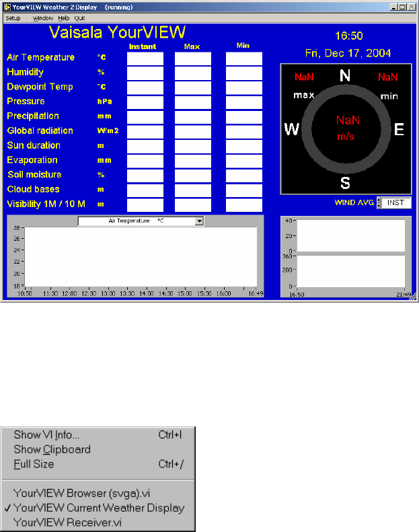This screenshot has height=532, width=419.
Task: Click the Global radiation row label
Action: [x=40, y=130]
